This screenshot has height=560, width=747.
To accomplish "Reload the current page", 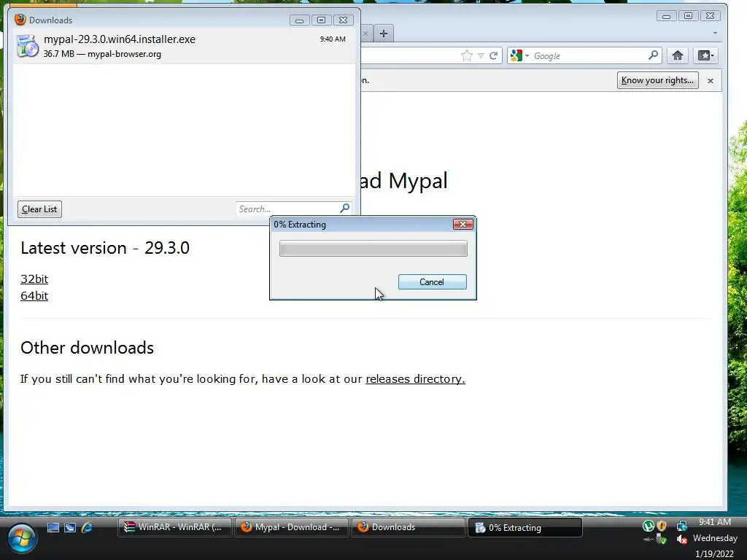I will (494, 55).
